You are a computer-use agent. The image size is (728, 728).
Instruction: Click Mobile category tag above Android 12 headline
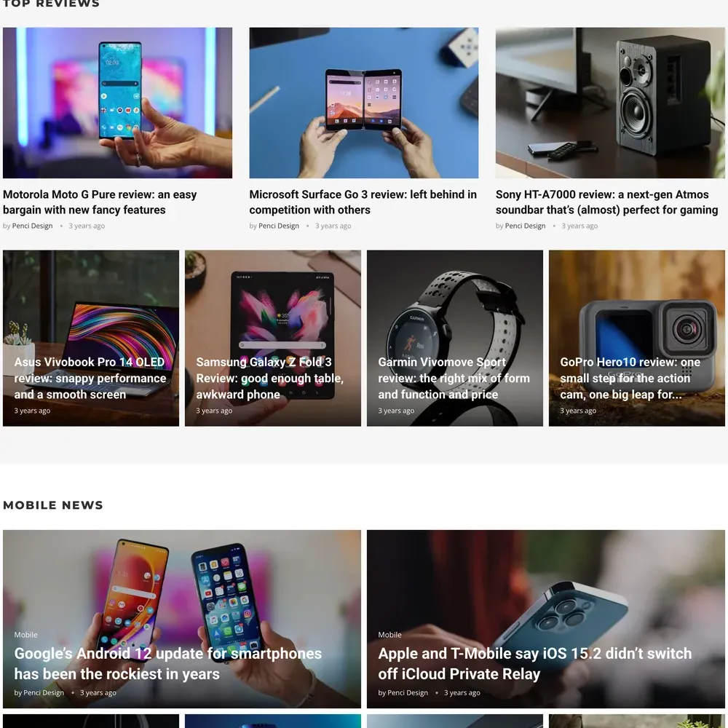coord(25,635)
